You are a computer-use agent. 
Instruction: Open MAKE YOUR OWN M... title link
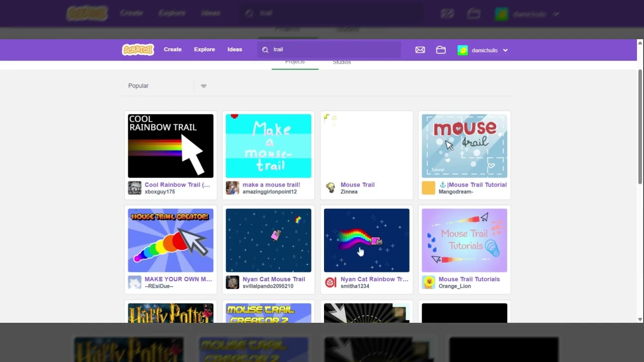tap(178, 279)
